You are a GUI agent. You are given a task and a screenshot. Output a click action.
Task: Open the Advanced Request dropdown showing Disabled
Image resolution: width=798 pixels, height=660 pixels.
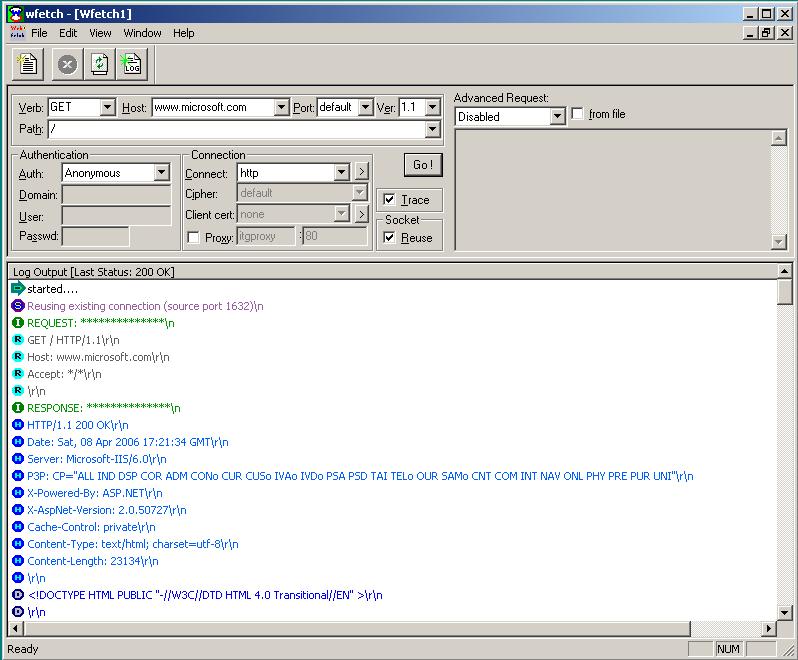558,117
